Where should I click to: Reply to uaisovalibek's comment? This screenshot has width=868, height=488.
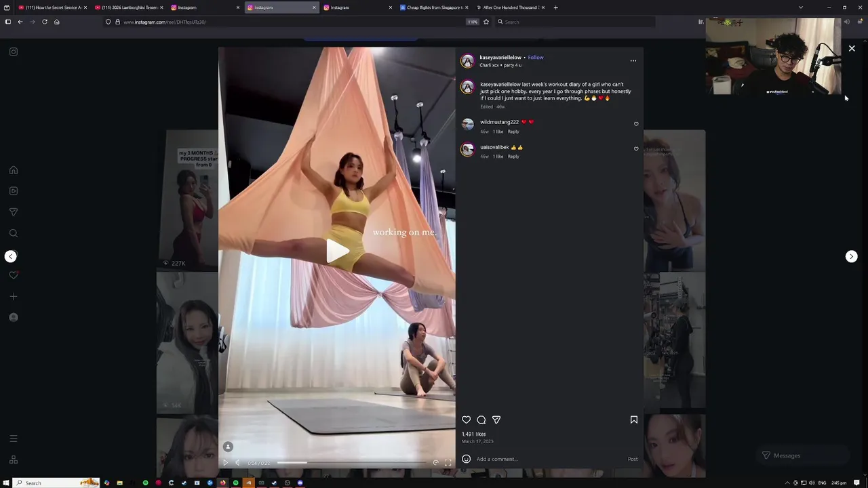click(x=513, y=157)
